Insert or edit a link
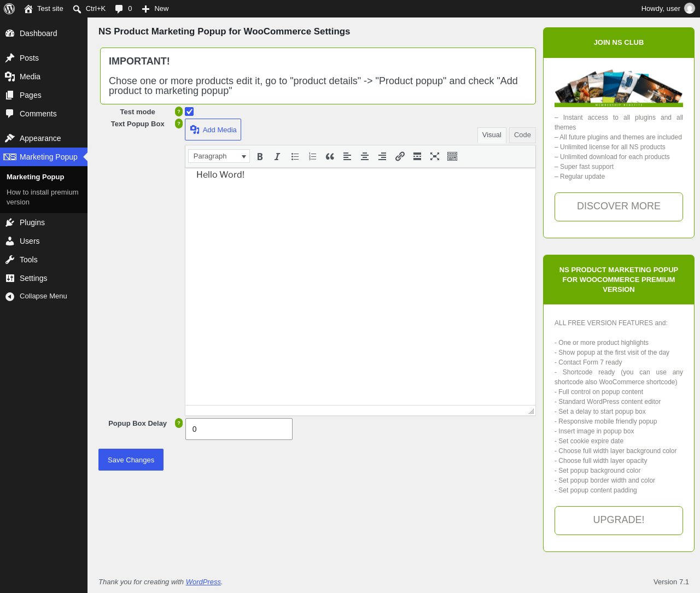 coord(400,156)
